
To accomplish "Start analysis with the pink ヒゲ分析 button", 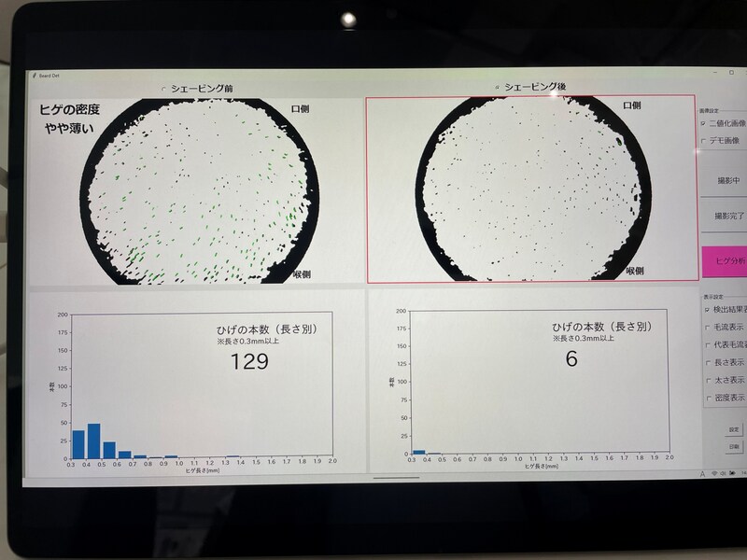I will tap(726, 261).
